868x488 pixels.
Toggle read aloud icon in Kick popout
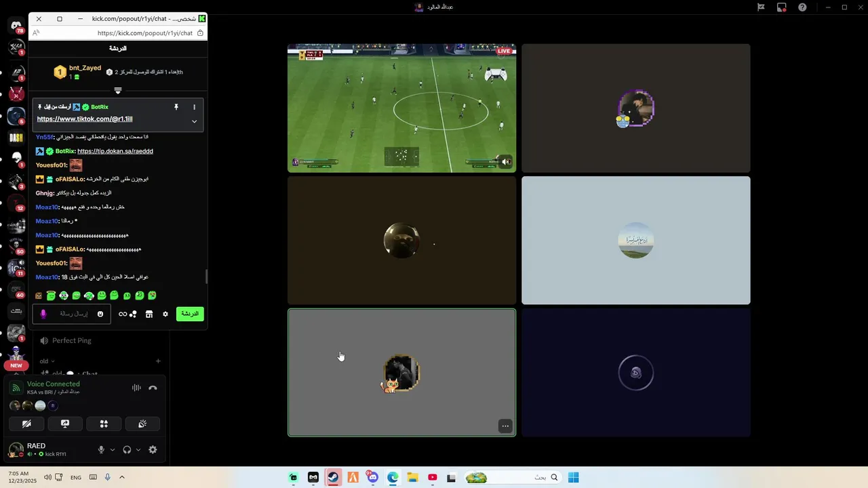pyautogui.click(x=36, y=33)
